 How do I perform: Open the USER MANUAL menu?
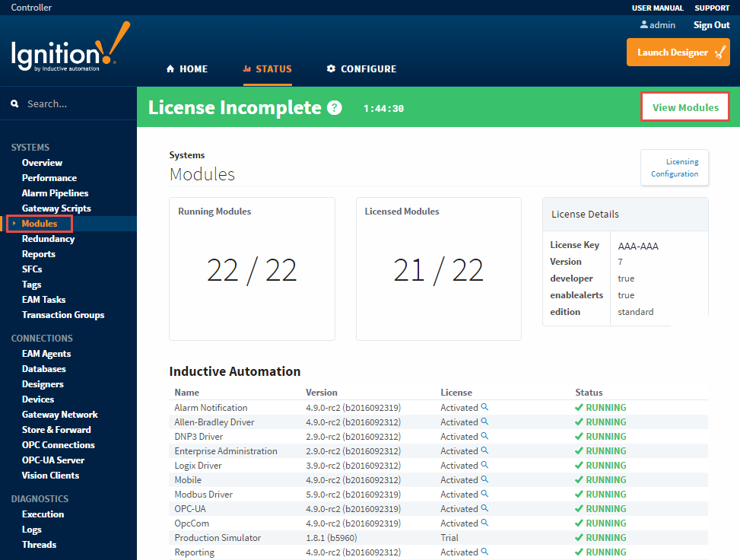657,8
